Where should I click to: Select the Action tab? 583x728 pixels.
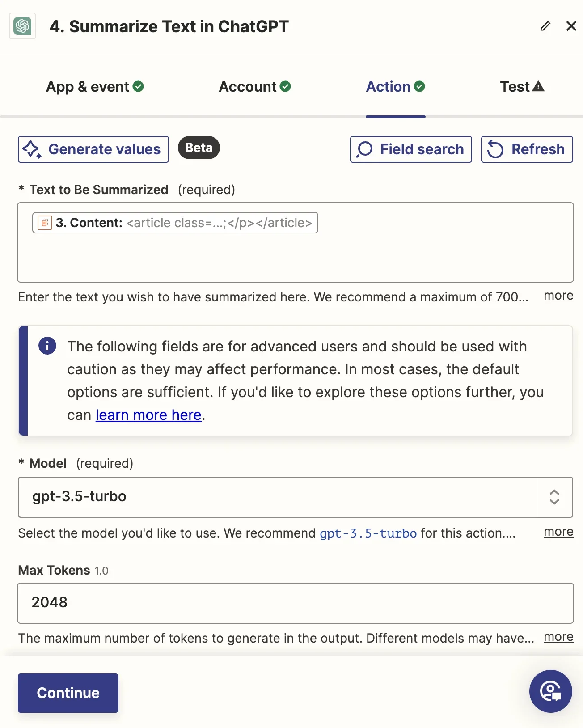coord(396,86)
